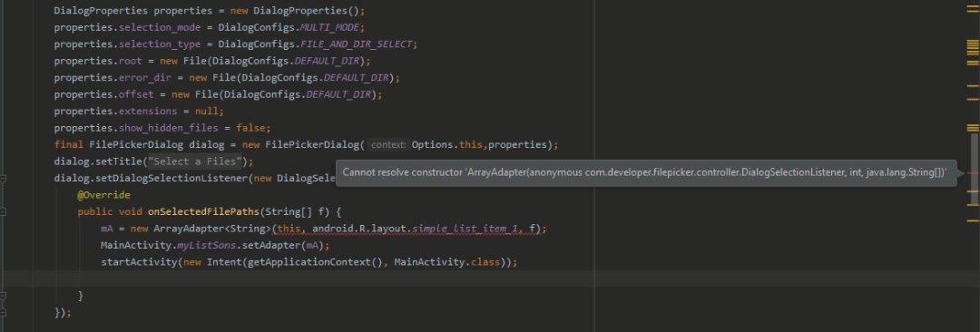Click the 'Cannot resolve constructor' error tooltip
980x332 pixels.
pos(646,172)
